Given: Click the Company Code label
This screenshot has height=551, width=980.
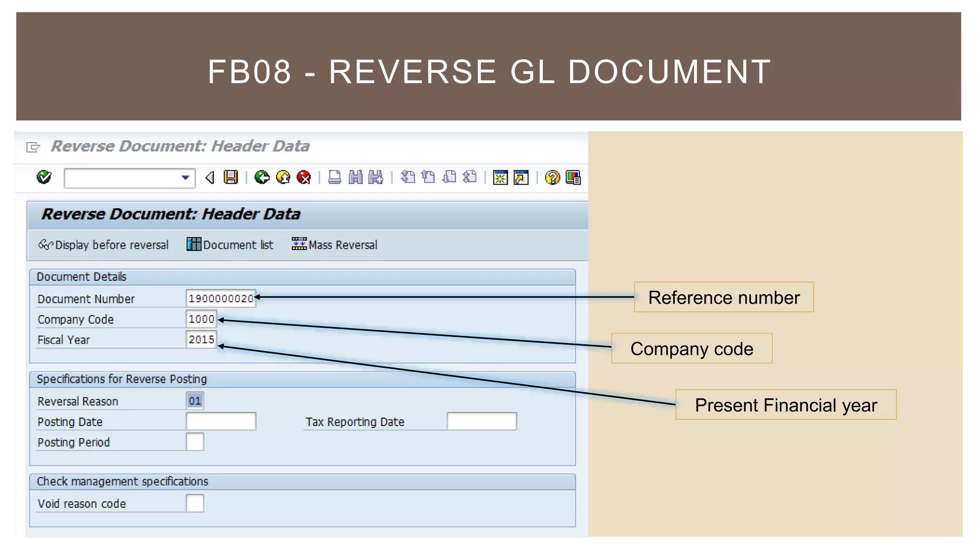Looking at the screenshot, I should pyautogui.click(x=76, y=320).
